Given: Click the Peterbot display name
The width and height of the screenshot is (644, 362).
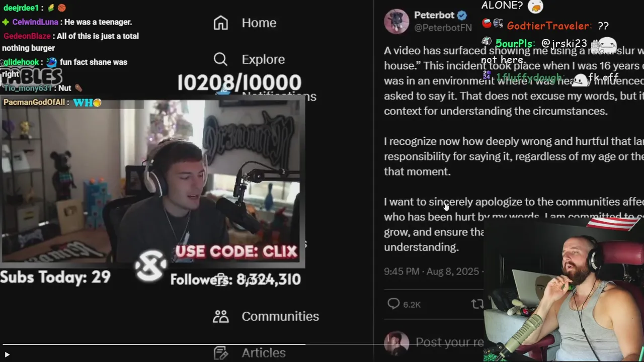Looking at the screenshot, I should coord(434,15).
